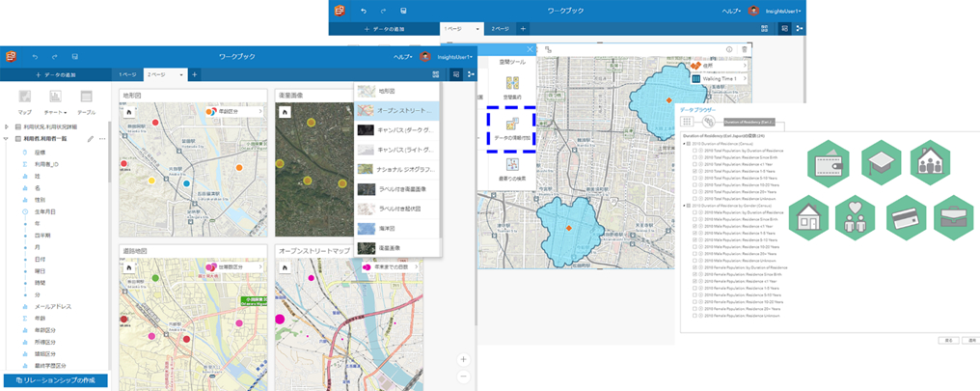The height and width of the screenshot is (391, 980).
Task: Switch to the 1ページ tab in the left workbook
Action: coord(126,74)
